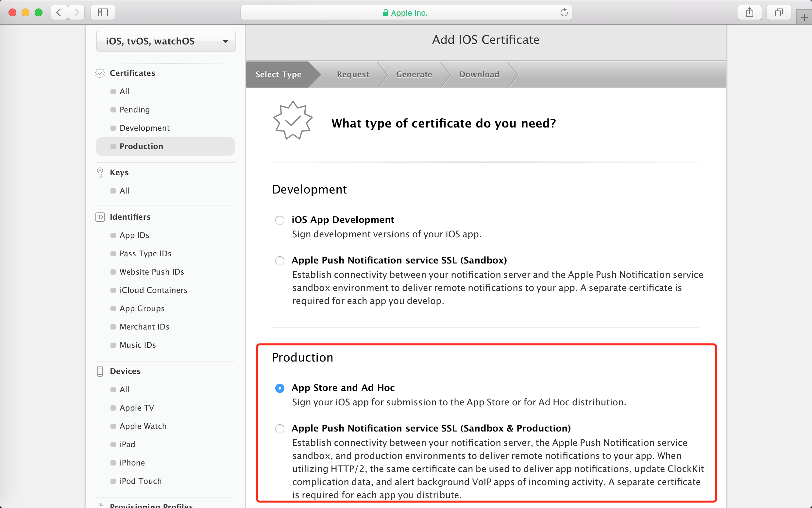Click the Devices section header

click(x=125, y=371)
